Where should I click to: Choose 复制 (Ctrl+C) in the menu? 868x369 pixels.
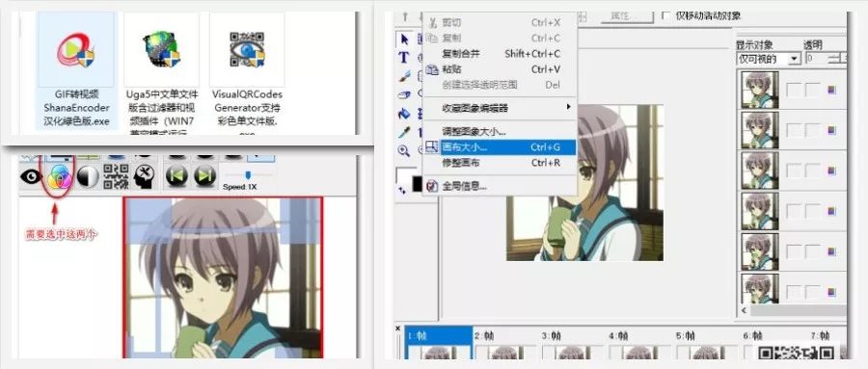tap(501, 39)
